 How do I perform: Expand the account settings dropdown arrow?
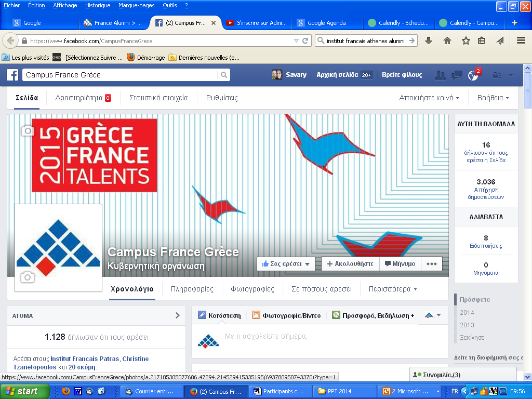pyautogui.click(x=511, y=75)
